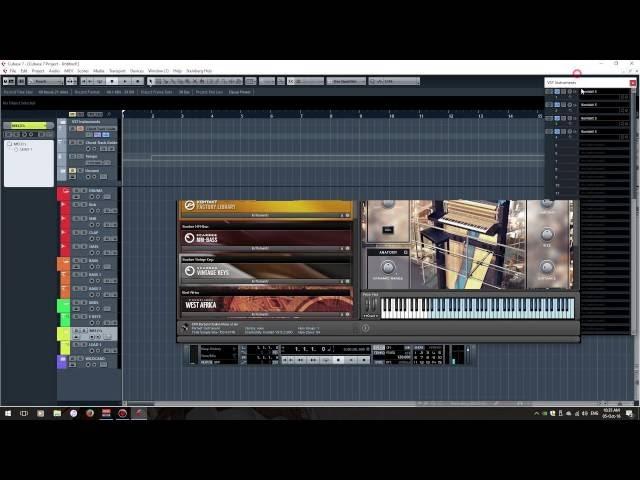
Task: Toggle monitor on the BASS 2 track
Action: click(98, 295)
